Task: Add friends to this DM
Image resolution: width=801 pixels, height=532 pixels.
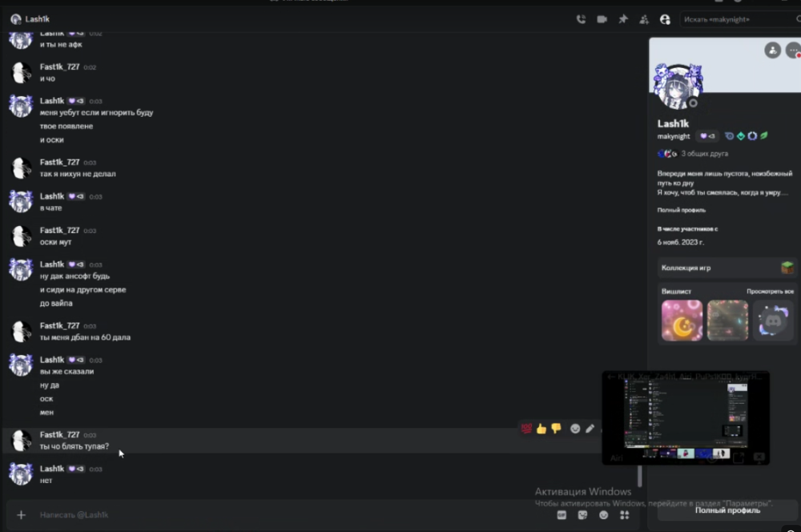Action: click(x=644, y=19)
